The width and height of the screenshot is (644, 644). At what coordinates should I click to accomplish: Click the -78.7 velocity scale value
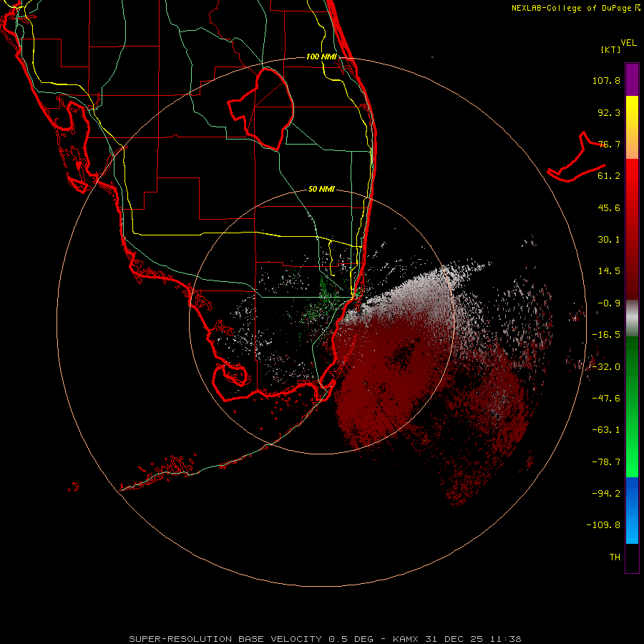point(606,462)
